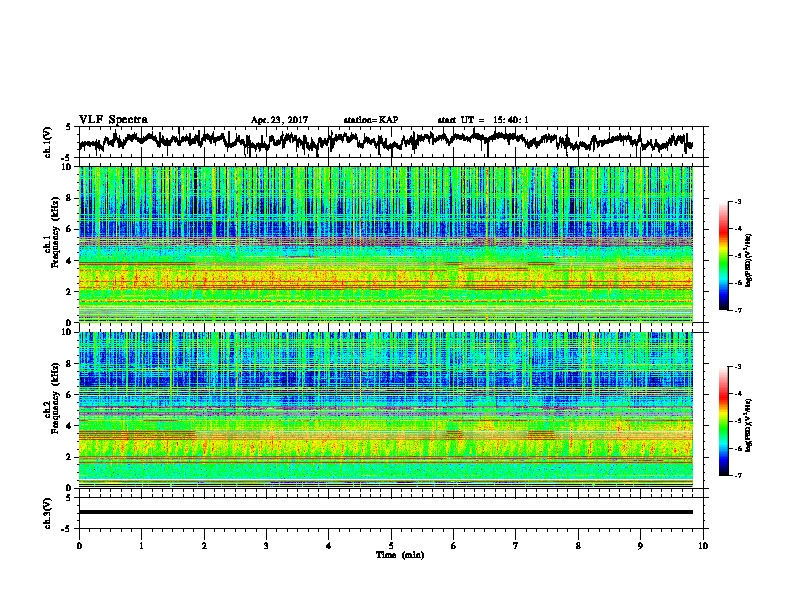Click the "ch.1(V)" axis label at top

47,142
